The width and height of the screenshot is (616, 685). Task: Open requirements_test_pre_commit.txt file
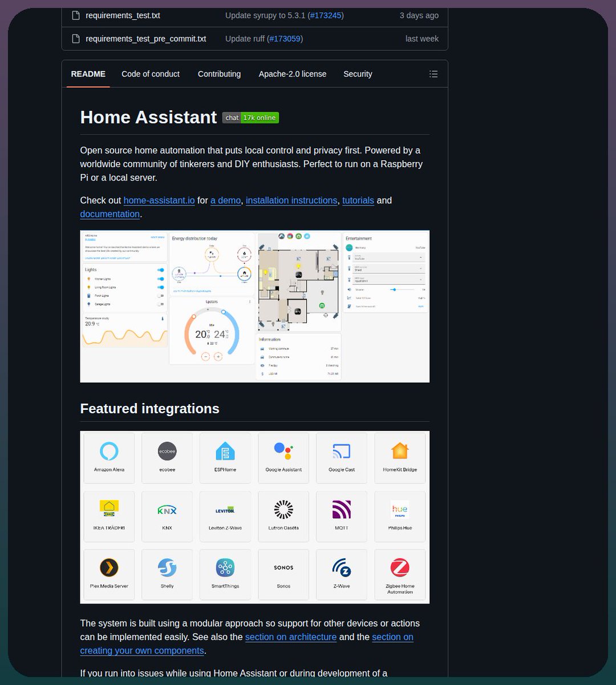[x=146, y=39]
